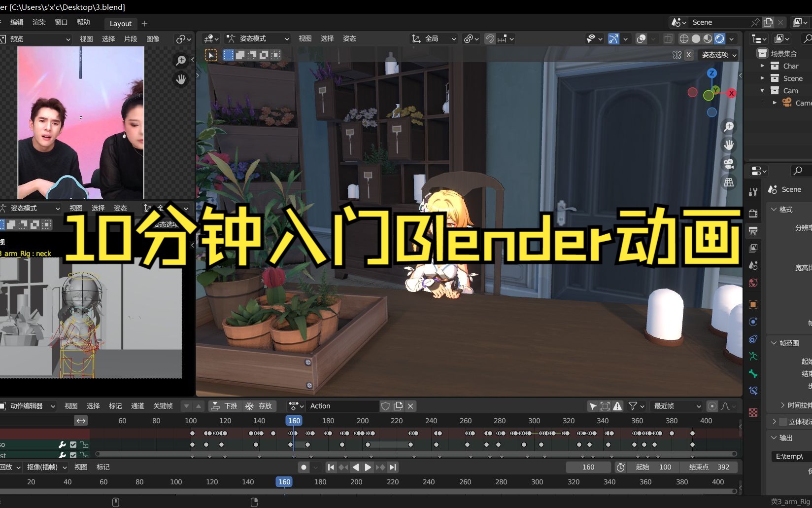The height and width of the screenshot is (508, 812).
Task: Click 下推 push down button
Action: tap(225, 406)
